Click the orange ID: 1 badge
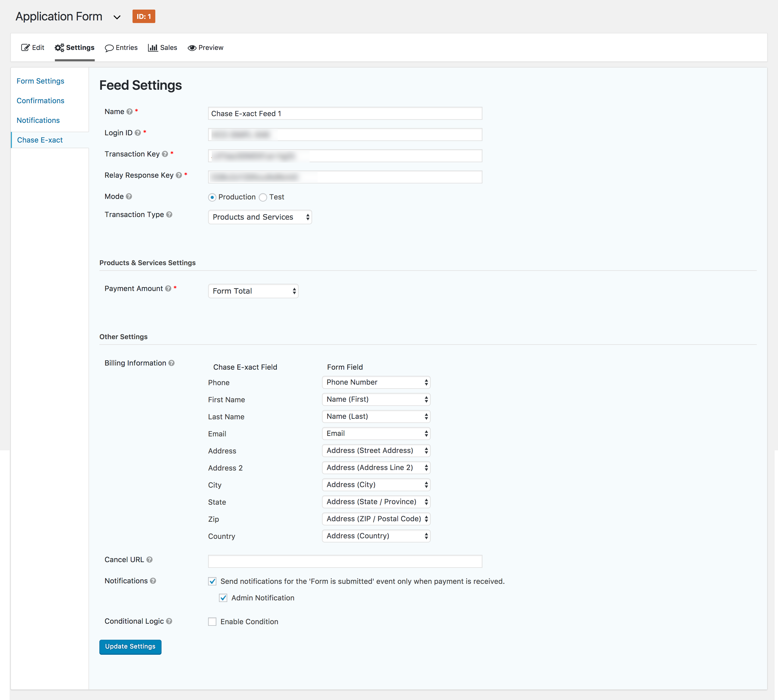Image resolution: width=778 pixels, height=700 pixels. coord(144,17)
